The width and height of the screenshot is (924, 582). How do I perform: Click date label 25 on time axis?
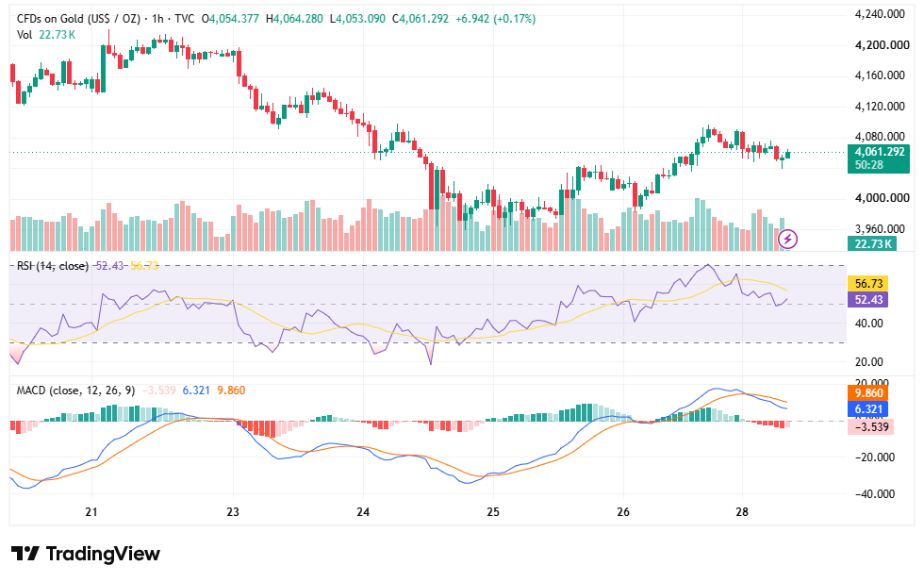[x=492, y=512]
